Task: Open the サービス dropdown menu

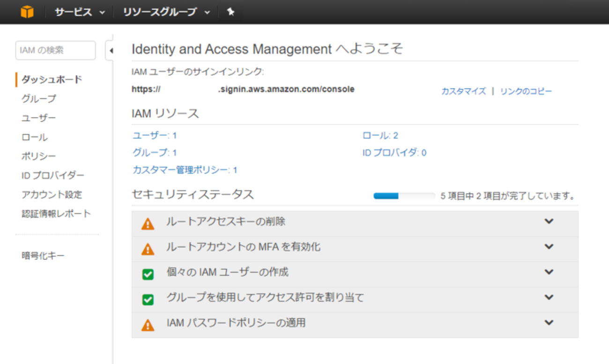Action: (80, 12)
